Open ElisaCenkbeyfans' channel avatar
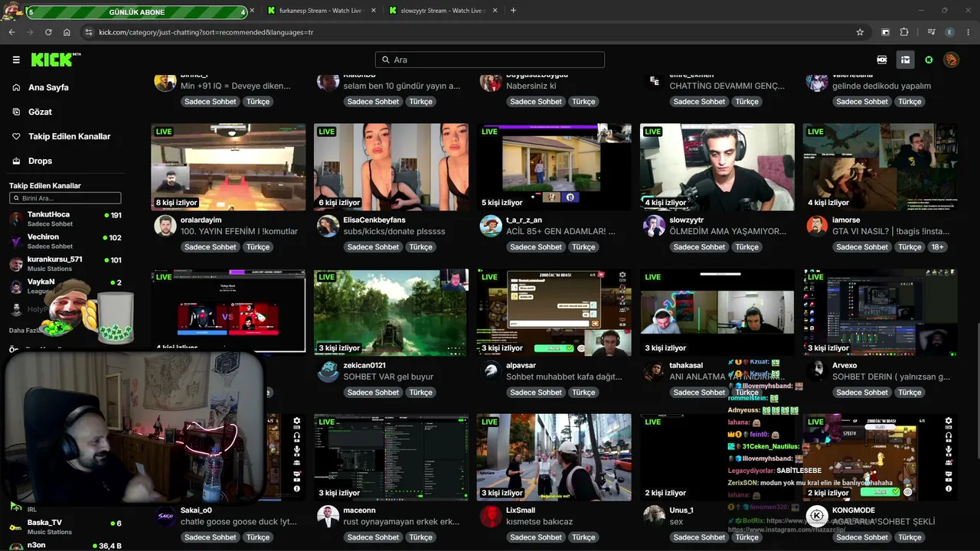Image resolution: width=980 pixels, height=551 pixels. point(328,226)
